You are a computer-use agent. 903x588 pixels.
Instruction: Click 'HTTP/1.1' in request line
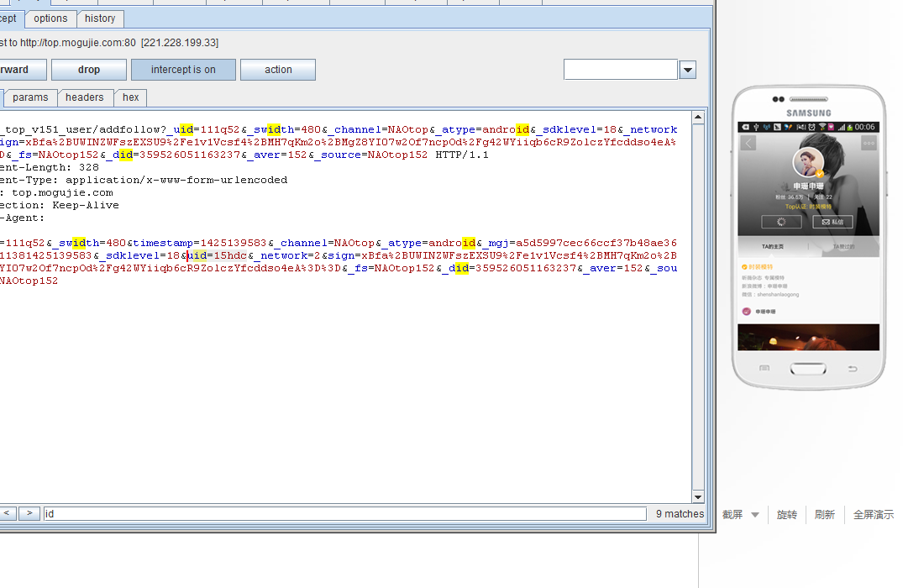(462, 155)
